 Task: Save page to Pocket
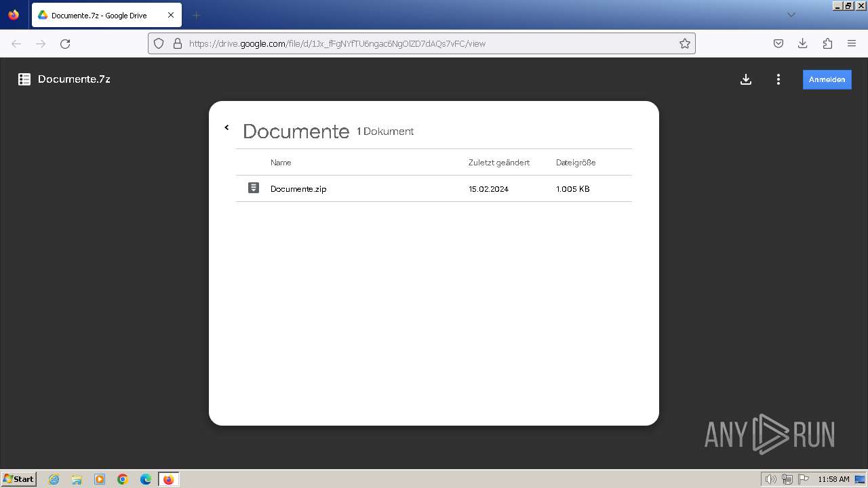pos(778,43)
